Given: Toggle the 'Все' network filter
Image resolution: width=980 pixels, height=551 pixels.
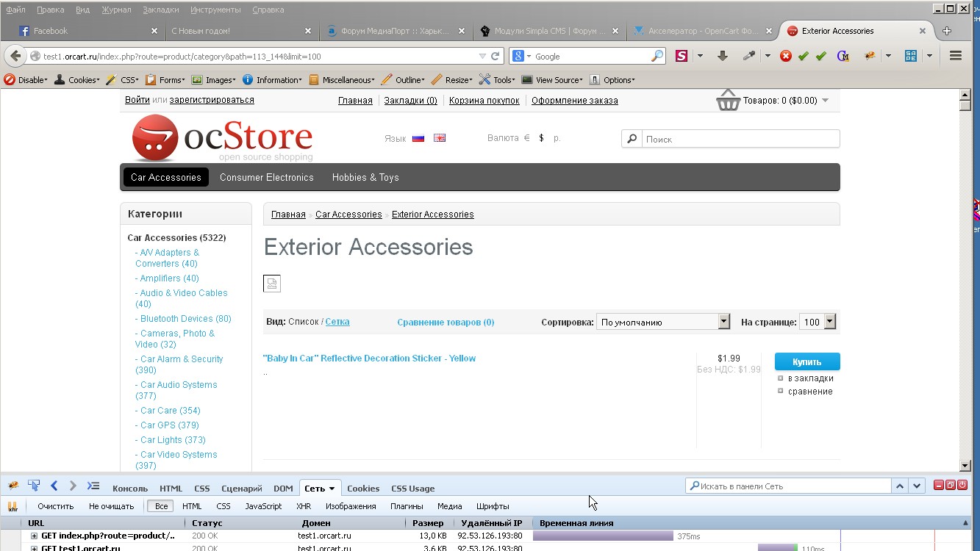Looking at the screenshot, I should [x=161, y=506].
